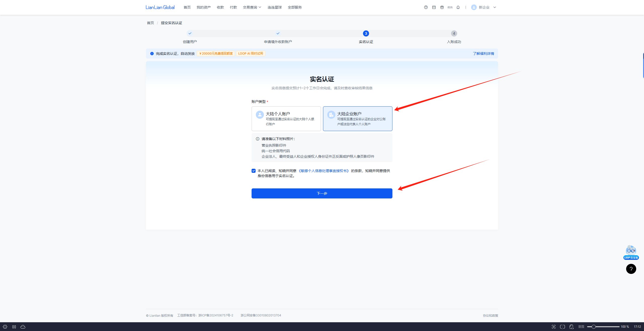
Task: Click the building icon on 大陆企业账户 card
Action: tap(331, 115)
